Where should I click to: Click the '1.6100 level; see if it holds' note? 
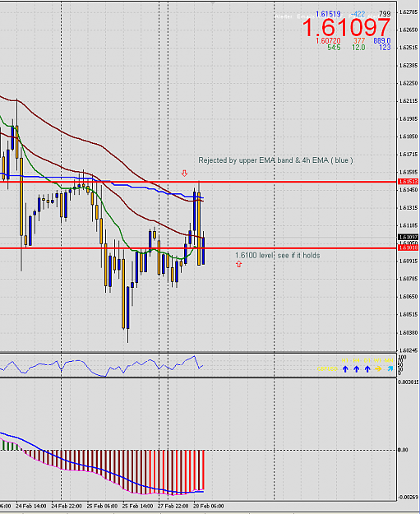click(278, 256)
